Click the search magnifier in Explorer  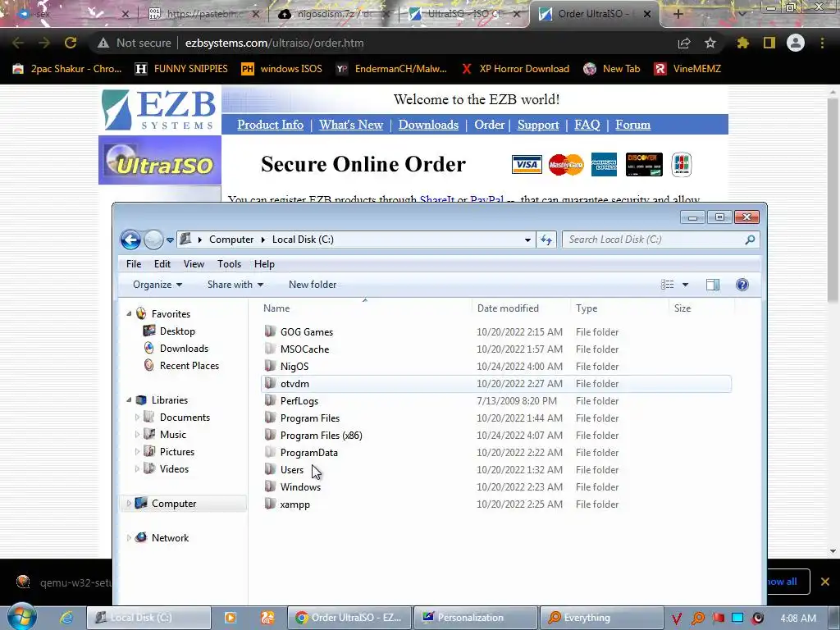[750, 240]
